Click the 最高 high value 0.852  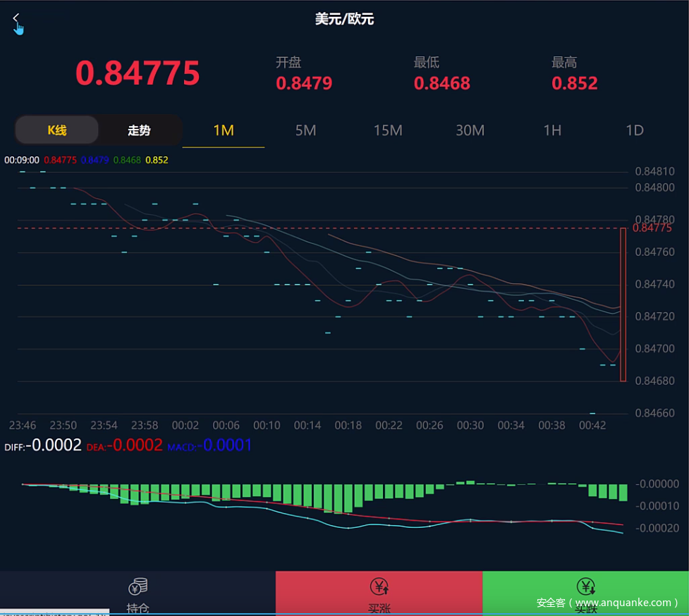574,83
